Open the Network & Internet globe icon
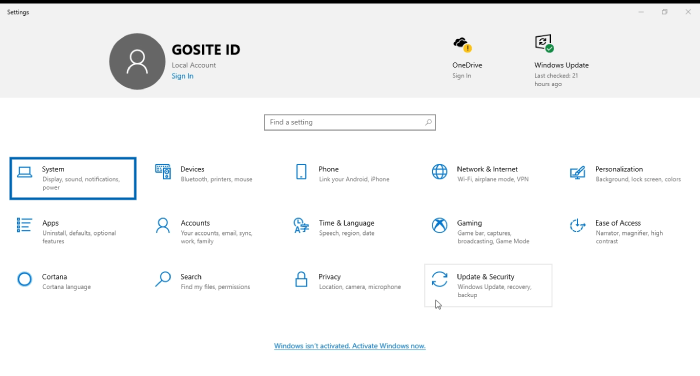 [439, 171]
